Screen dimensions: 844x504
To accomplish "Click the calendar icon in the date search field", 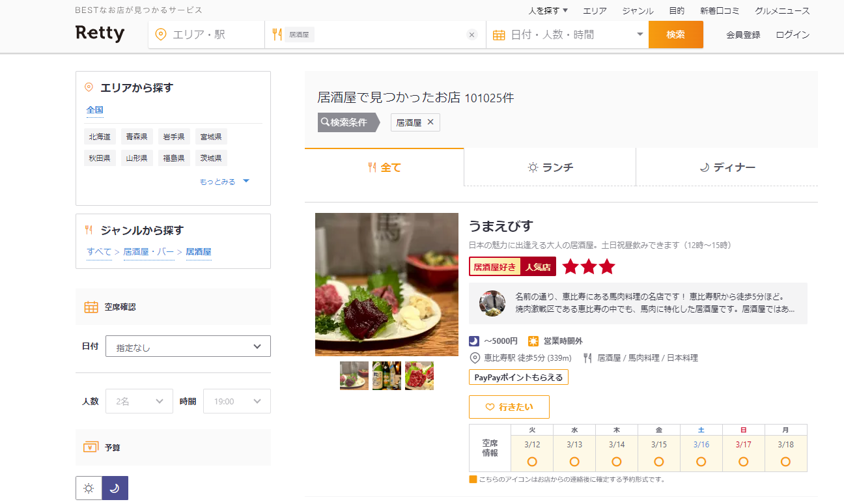I will coord(499,35).
